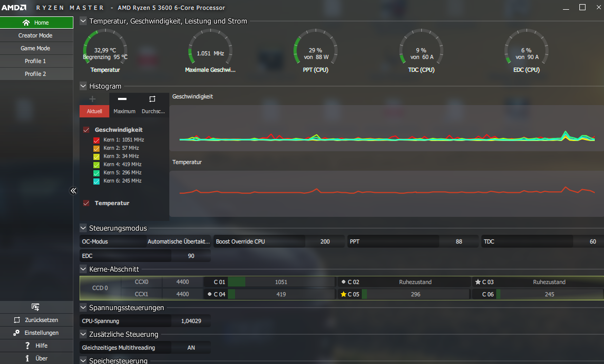The image size is (604, 364).
Task: Click the Durchschnitt loop icon
Action: (152, 99)
